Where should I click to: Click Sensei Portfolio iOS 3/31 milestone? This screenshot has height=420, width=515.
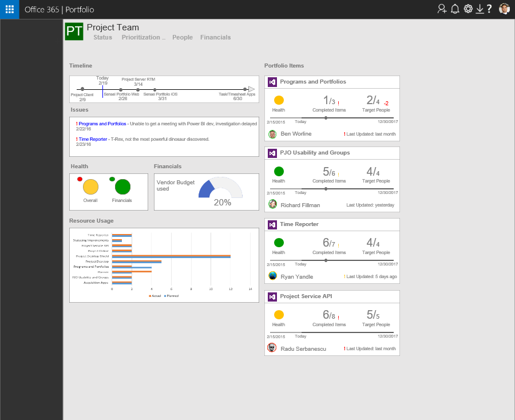pos(154,90)
